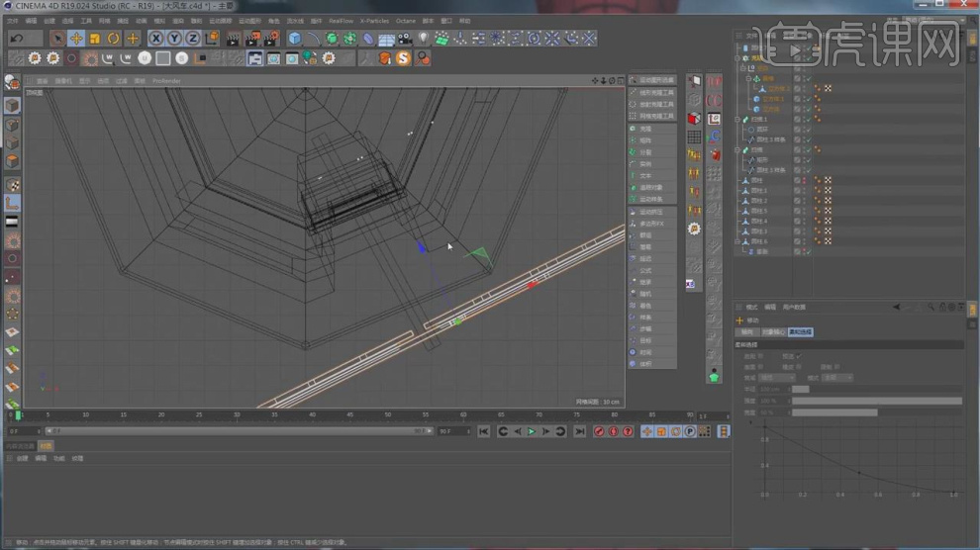Click the Light bulb object icon

click(424, 39)
